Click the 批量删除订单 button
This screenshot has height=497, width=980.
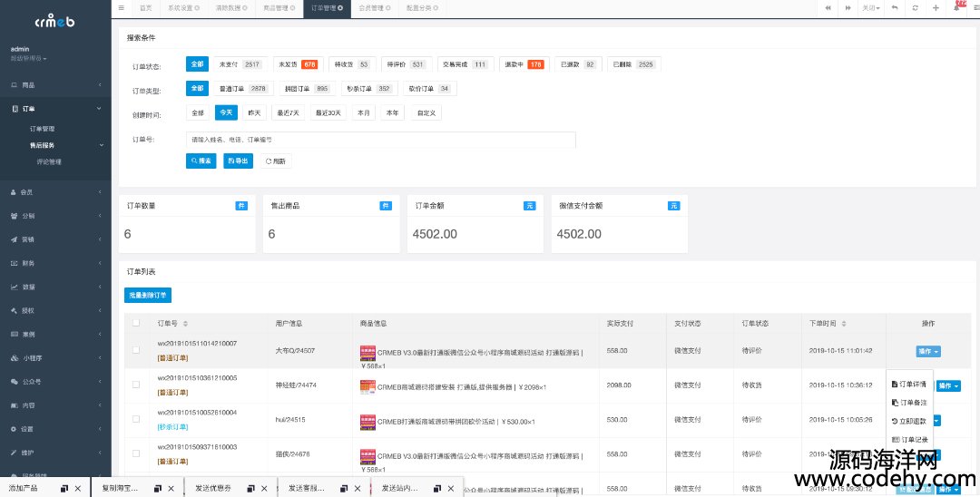[147, 295]
